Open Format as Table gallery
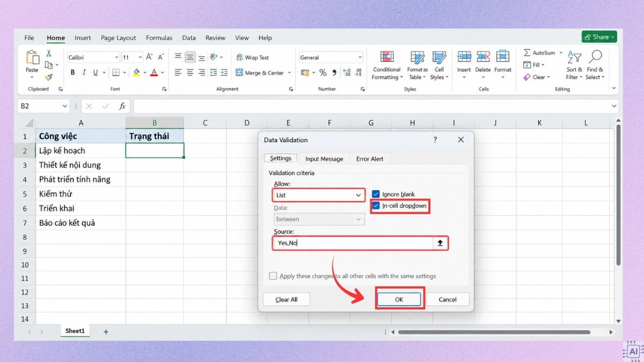 click(x=418, y=65)
